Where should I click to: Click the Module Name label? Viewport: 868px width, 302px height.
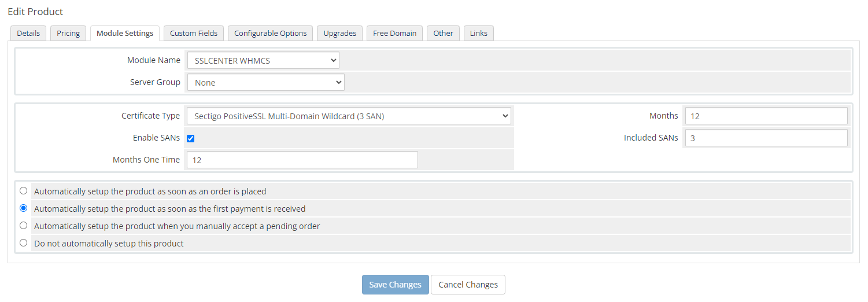[x=154, y=60]
